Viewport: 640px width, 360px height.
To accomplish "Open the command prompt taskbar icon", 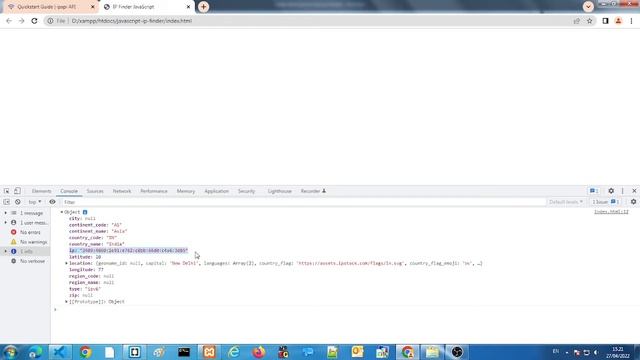I will (x=184, y=352).
